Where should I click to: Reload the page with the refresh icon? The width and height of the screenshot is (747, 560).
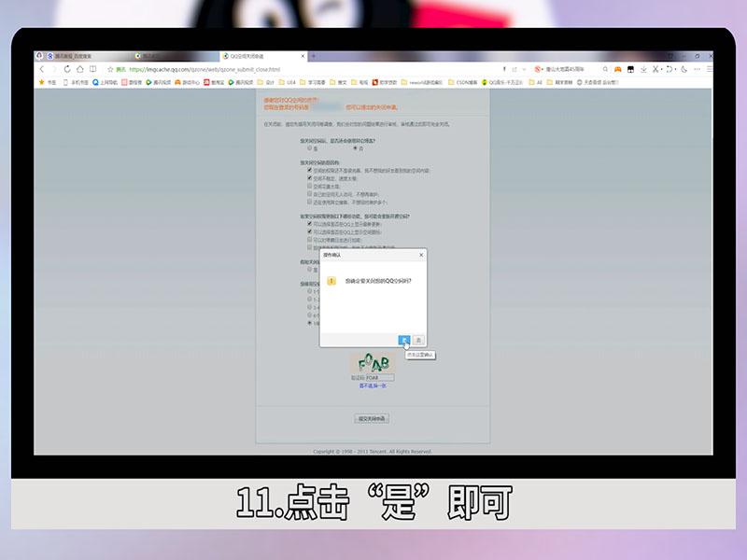click(67, 69)
